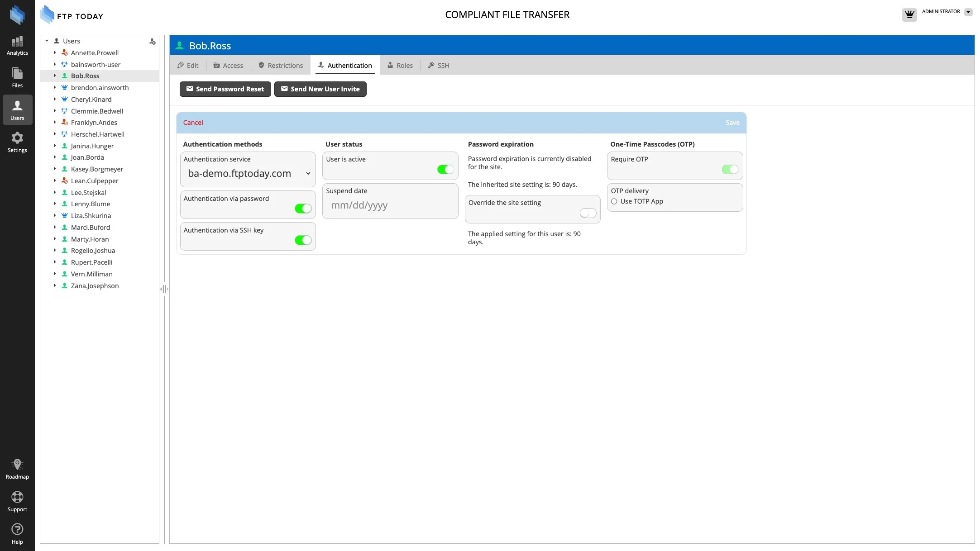The width and height of the screenshot is (980, 551).
Task: Click Send Password Reset button
Action: tap(225, 89)
